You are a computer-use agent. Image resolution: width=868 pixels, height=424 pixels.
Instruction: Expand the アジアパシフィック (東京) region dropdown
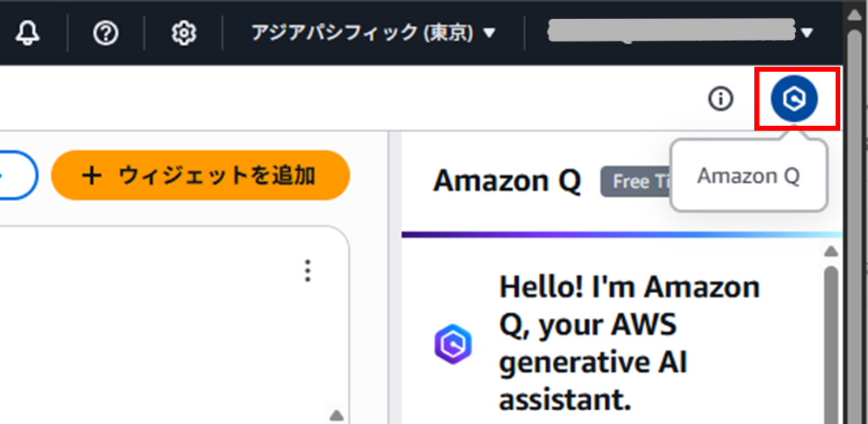pyautogui.click(x=373, y=34)
